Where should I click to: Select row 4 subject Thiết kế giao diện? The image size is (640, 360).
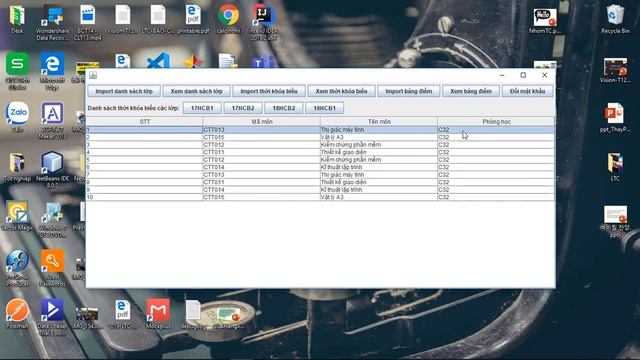pyautogui.click(x=379, y=152)
